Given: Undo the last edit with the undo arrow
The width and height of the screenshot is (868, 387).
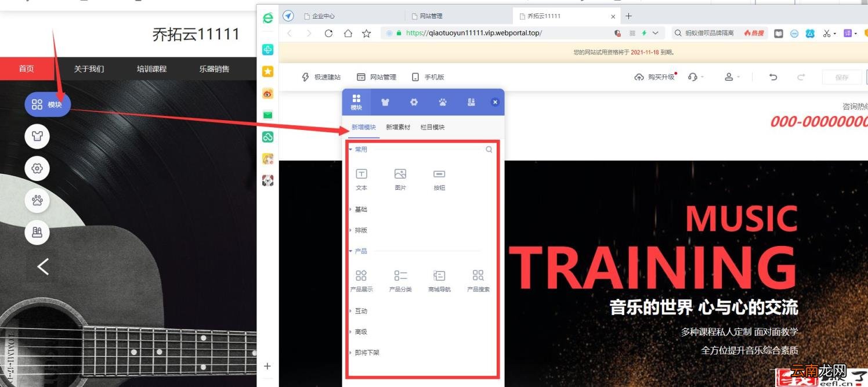Looking at the screenshot, I should click(x=773, y=77).
